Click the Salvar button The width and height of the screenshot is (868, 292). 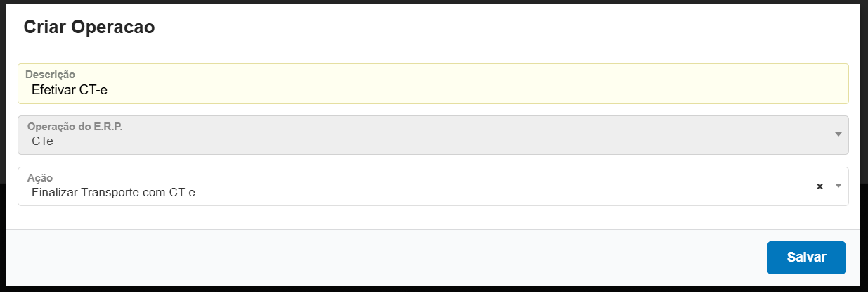[806, 258]
